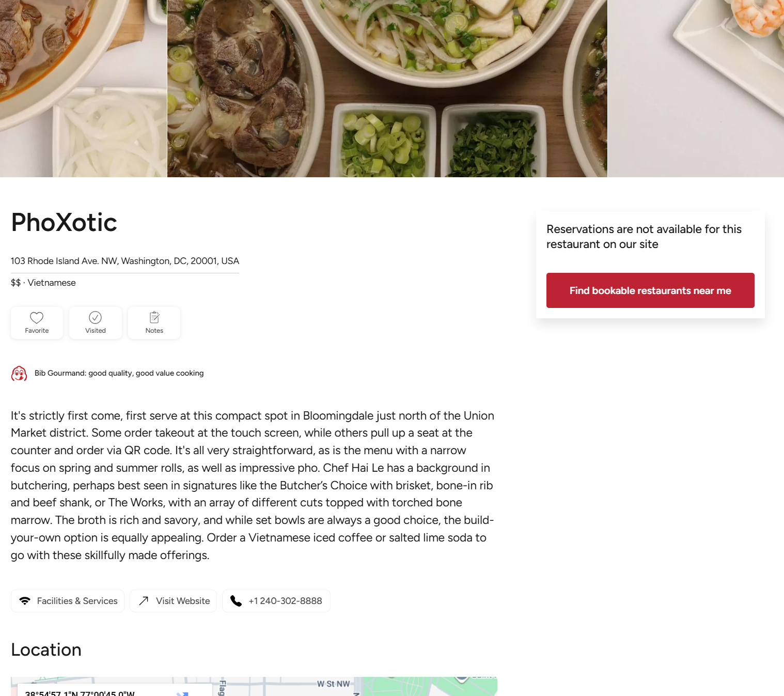Open the Rhode Island Ave address link
Image resolution: width=784 pixels, height=696 pixels.
125,261
